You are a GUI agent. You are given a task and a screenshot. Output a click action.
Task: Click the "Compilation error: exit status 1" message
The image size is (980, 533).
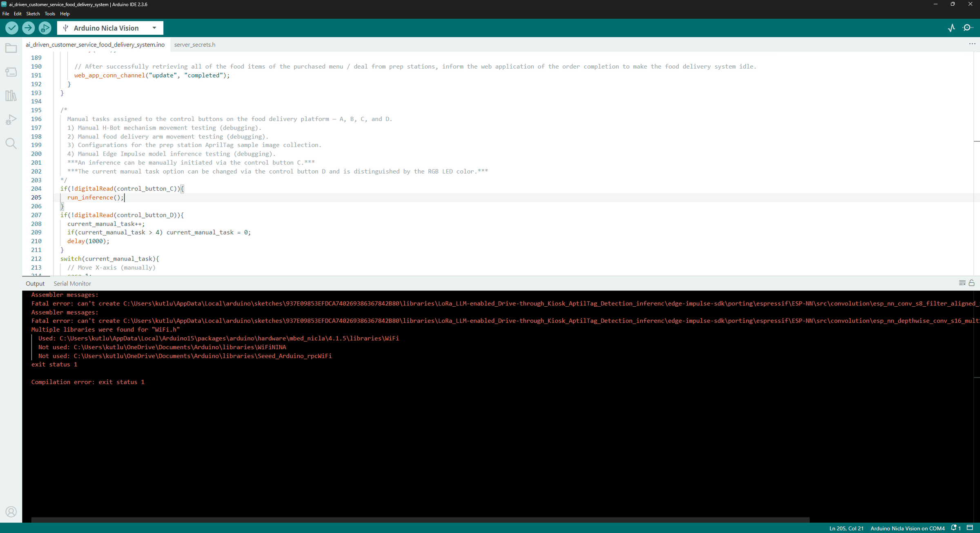pos(88,382)
